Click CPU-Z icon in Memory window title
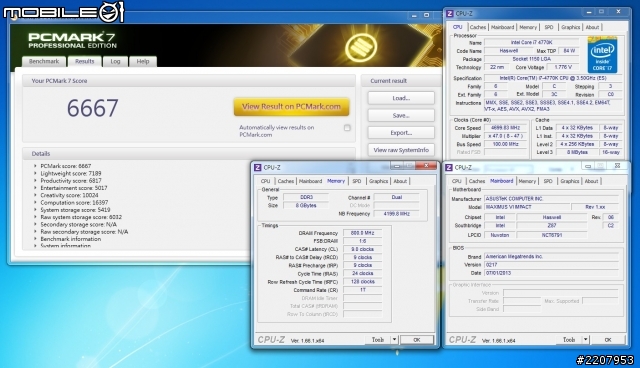640x368 pixels. 258,167
